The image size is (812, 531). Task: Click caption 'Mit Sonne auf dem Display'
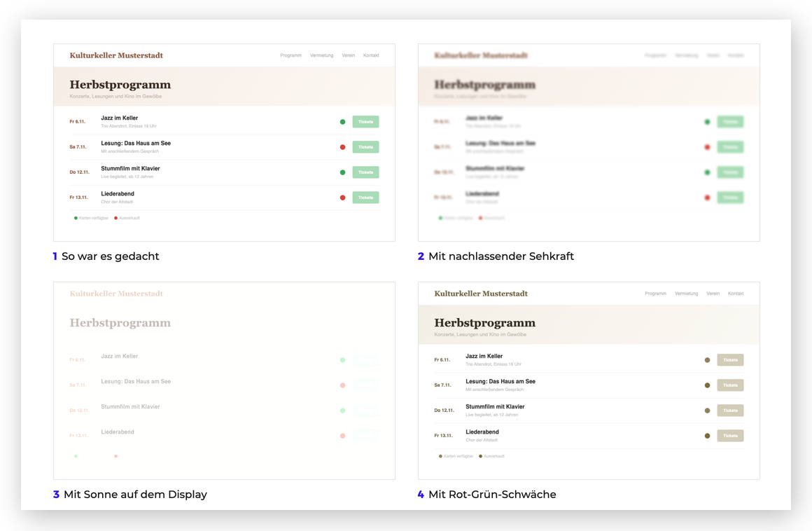click(x=135, y=495)
